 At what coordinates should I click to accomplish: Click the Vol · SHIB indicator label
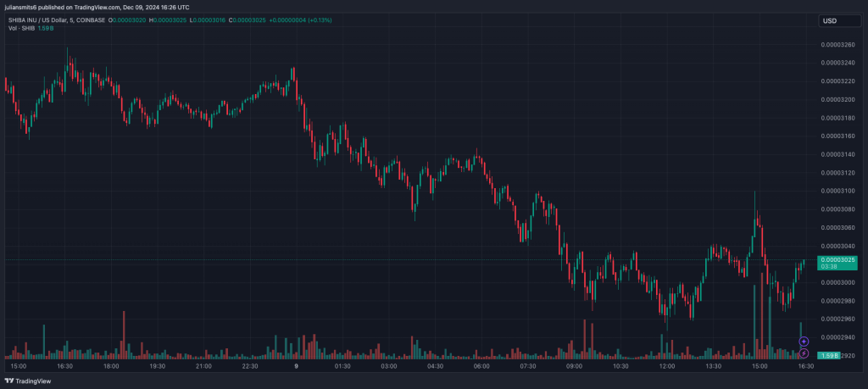click(x=21, y=28)
